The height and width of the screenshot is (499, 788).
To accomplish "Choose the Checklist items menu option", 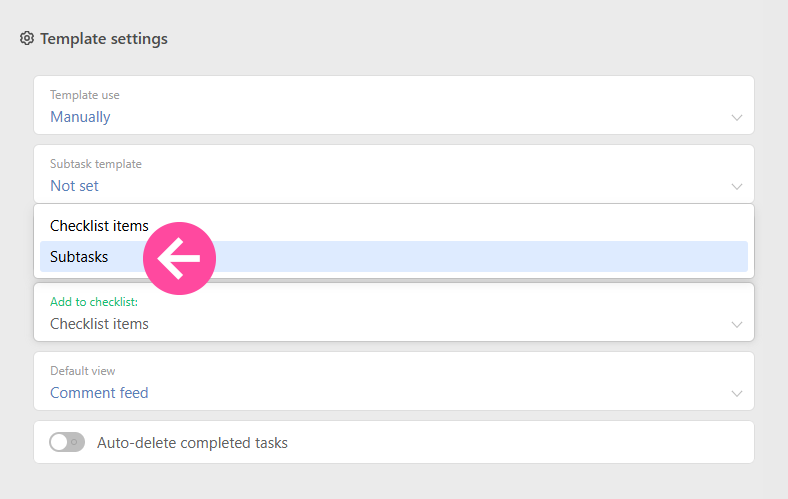I will click(99, 226).
